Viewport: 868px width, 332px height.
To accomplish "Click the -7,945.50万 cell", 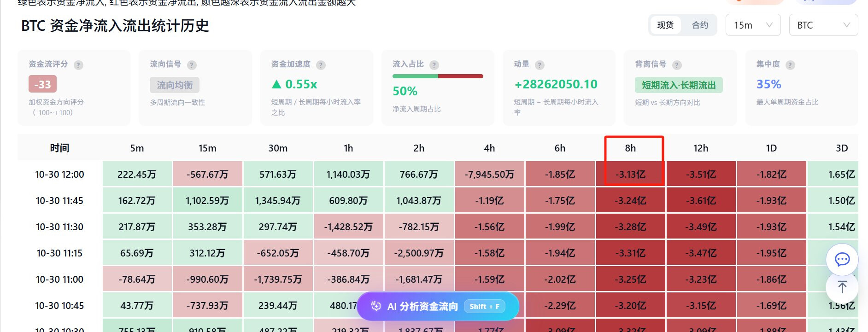I will [489, 175].
